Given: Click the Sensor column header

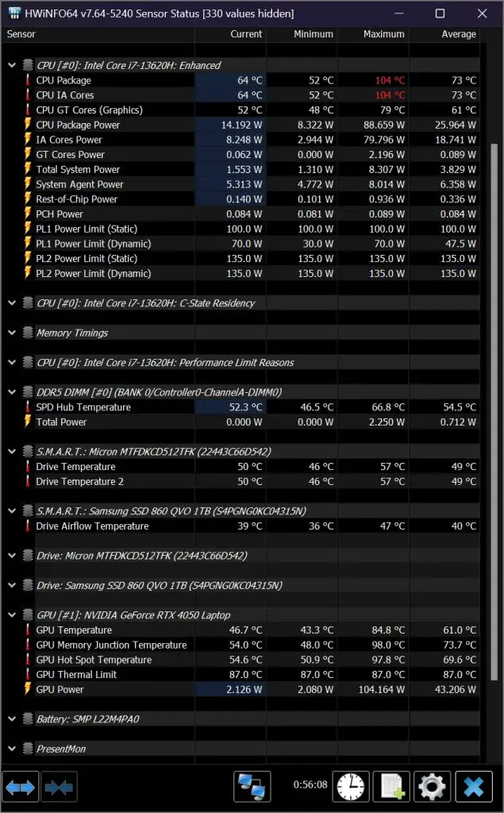Looking at the screenshot, I should (98, 34).
